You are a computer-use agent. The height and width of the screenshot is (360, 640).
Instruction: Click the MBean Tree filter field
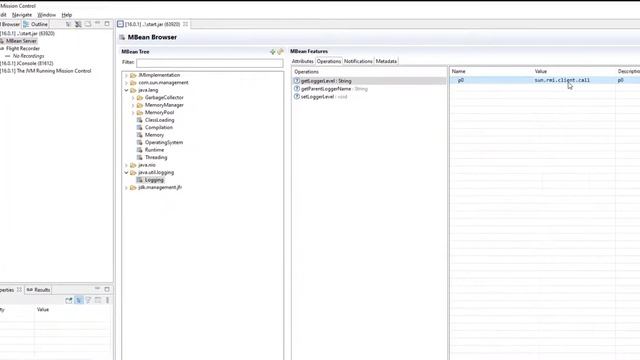[209, 63]
